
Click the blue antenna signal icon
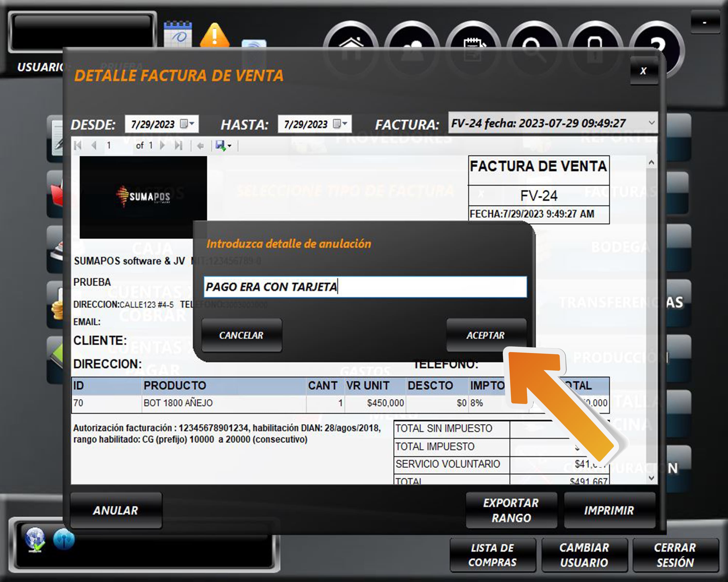[64, 539]
